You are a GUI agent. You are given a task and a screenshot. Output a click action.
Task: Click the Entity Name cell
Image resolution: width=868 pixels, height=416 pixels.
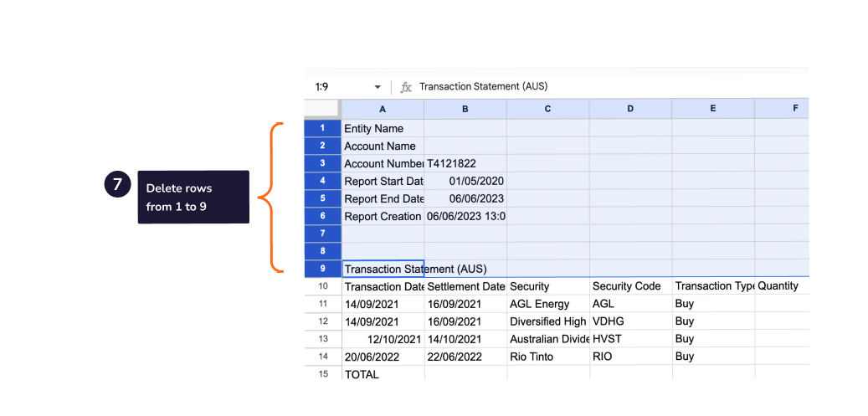(x=383, y=129)
